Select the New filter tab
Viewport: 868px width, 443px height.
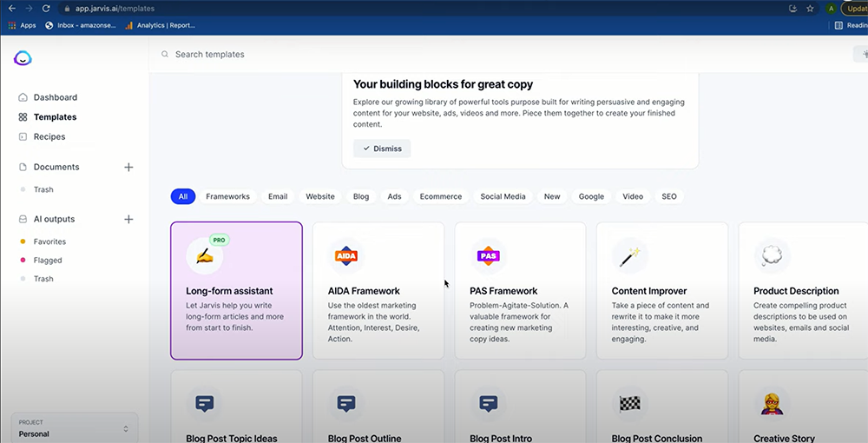click(x=552, y=196)
